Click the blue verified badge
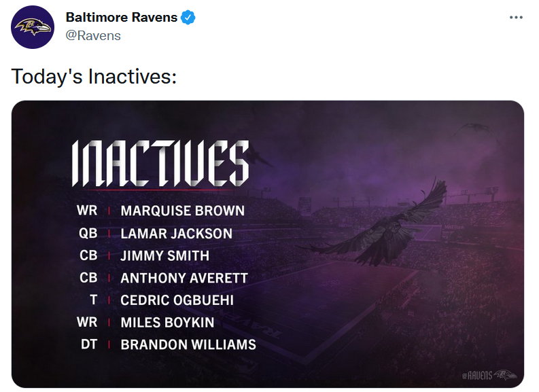This screenshot has width=539, height=392. (x=188, y=17)
